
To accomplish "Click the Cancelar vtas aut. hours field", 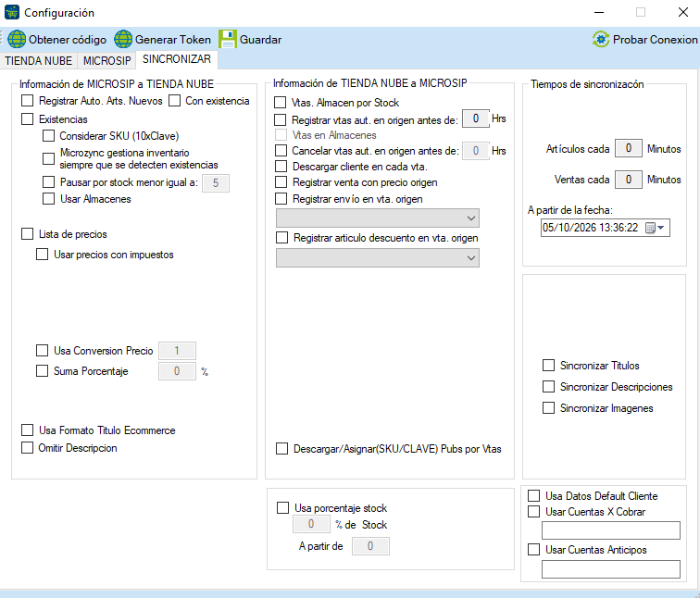I will tap(475, 151).
